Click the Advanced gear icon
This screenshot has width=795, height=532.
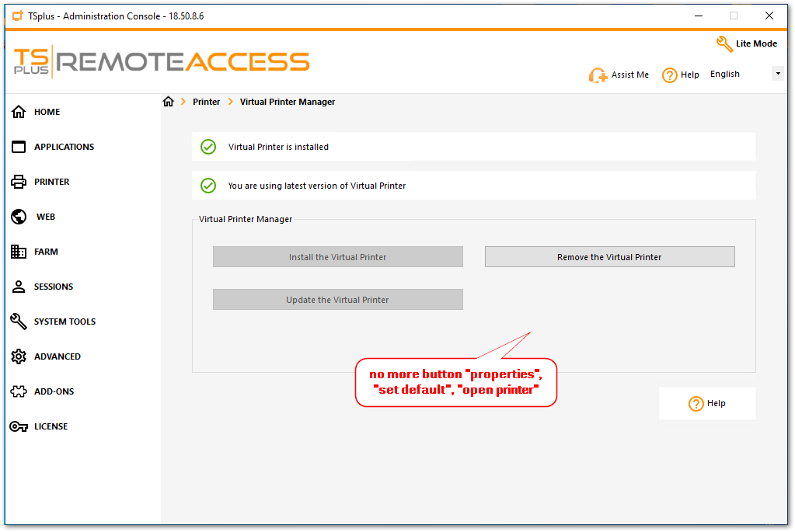(19, 356)
